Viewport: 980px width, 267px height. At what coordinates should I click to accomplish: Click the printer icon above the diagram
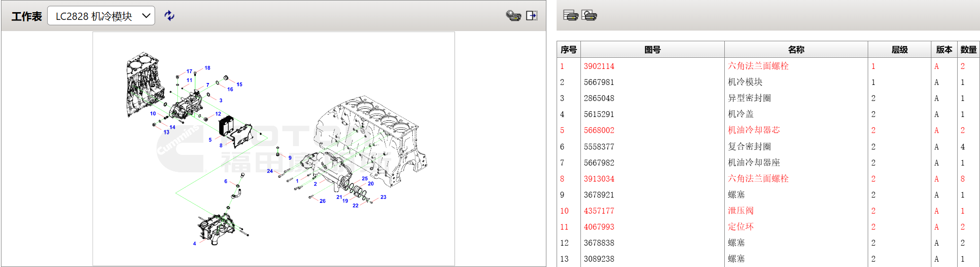[513, 16]
